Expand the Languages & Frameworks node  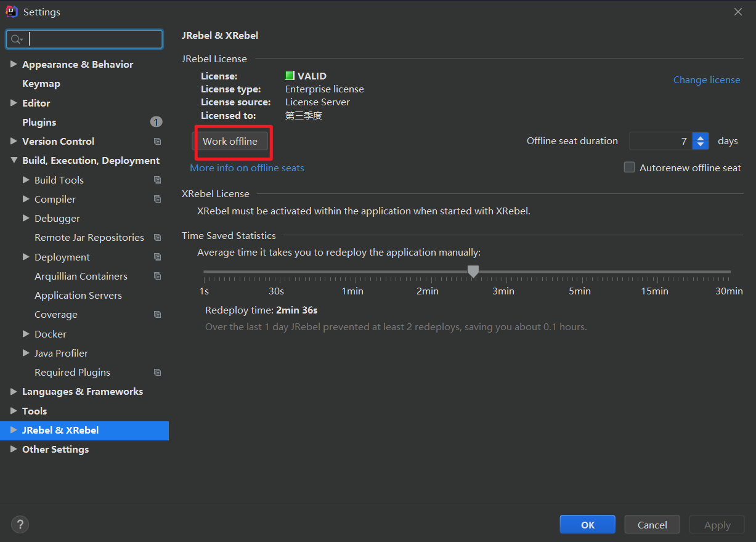14,391
